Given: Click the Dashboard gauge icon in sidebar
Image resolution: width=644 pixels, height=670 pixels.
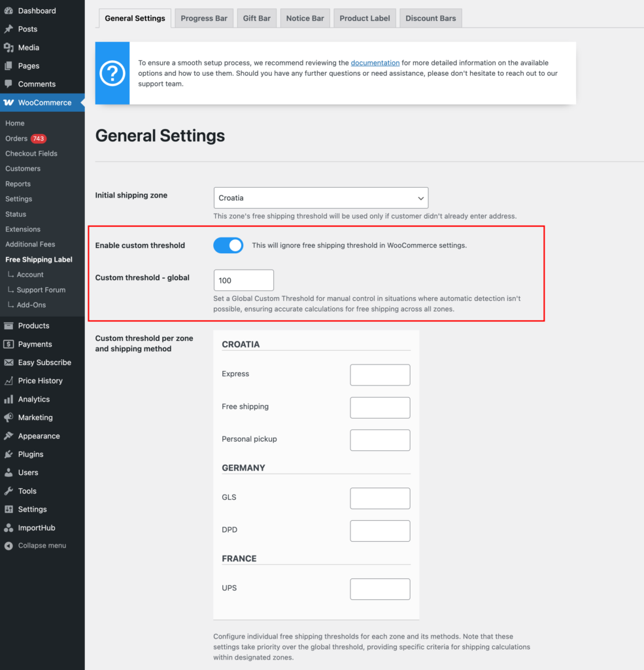Looking at the screenshot, I should pyautogui.click(x=8, y=11).
